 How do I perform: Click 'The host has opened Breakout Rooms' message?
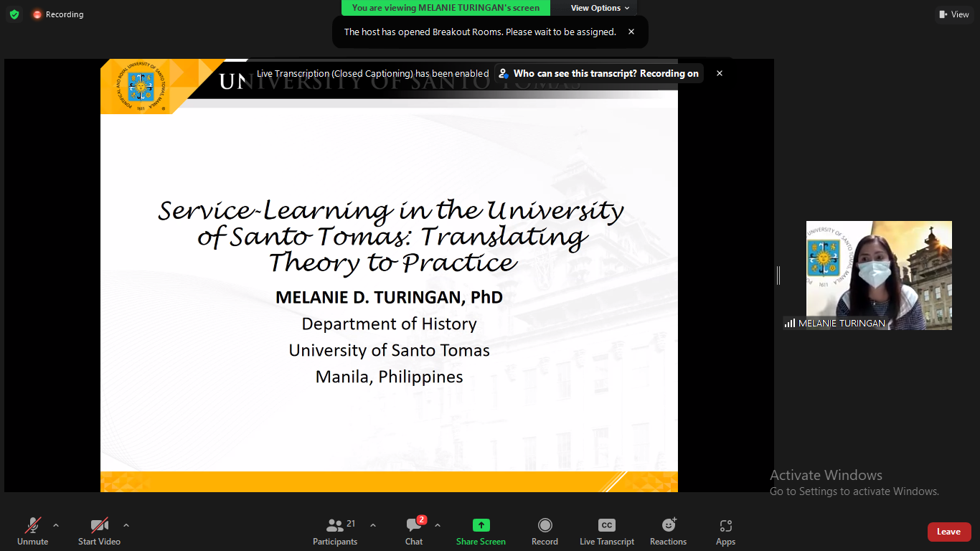tap(480, 32)
